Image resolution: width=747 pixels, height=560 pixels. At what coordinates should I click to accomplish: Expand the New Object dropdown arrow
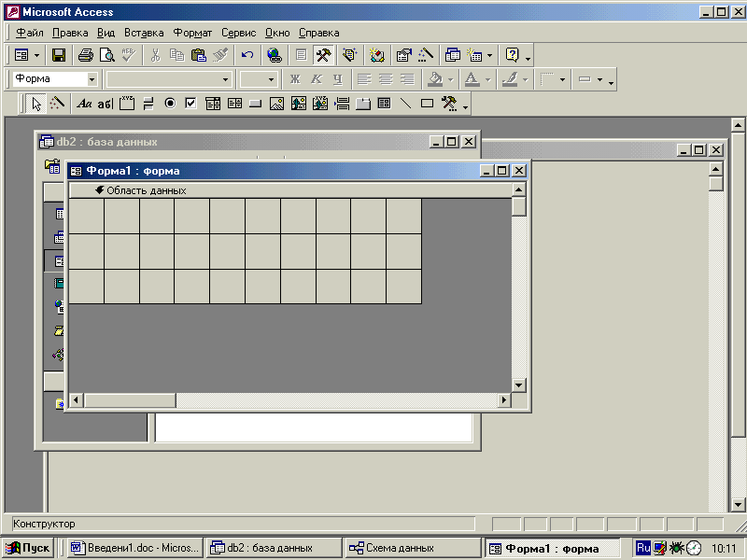489,55
